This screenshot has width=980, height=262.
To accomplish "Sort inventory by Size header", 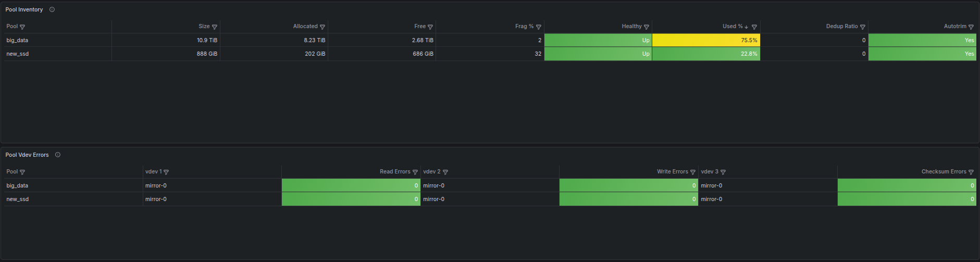I will [x=204, y=26].
